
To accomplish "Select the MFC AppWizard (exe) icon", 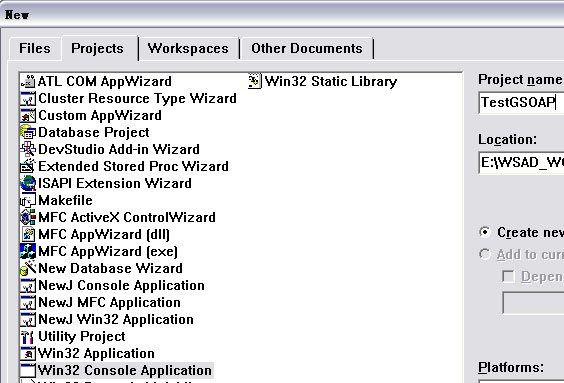I will click(x=28, y=251).
